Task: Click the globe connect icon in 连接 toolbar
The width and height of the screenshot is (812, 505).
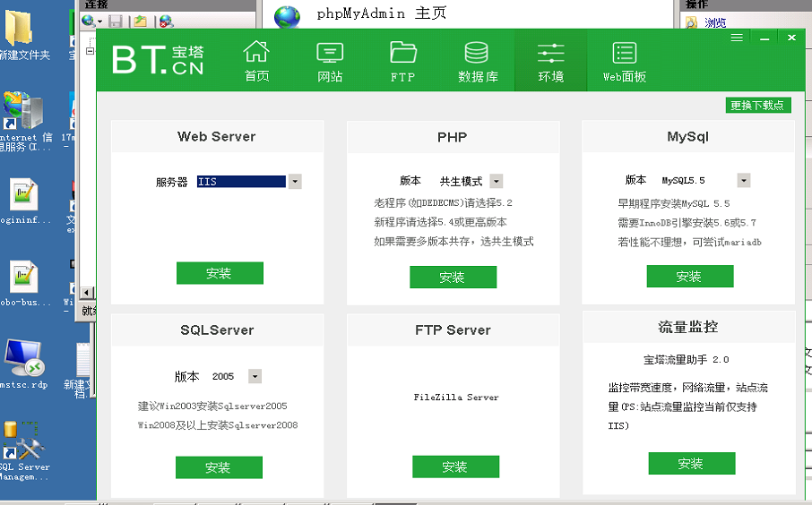Action: (88, 21)
